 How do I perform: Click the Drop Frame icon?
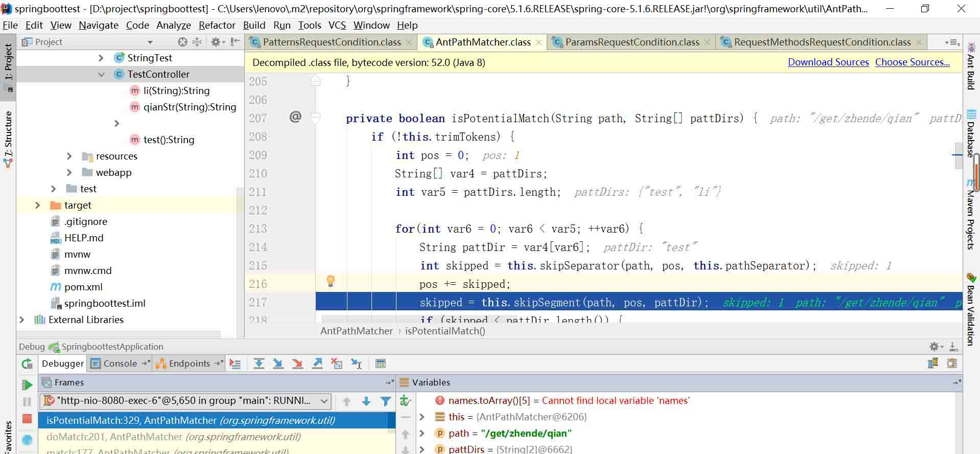tap(337, 364)
